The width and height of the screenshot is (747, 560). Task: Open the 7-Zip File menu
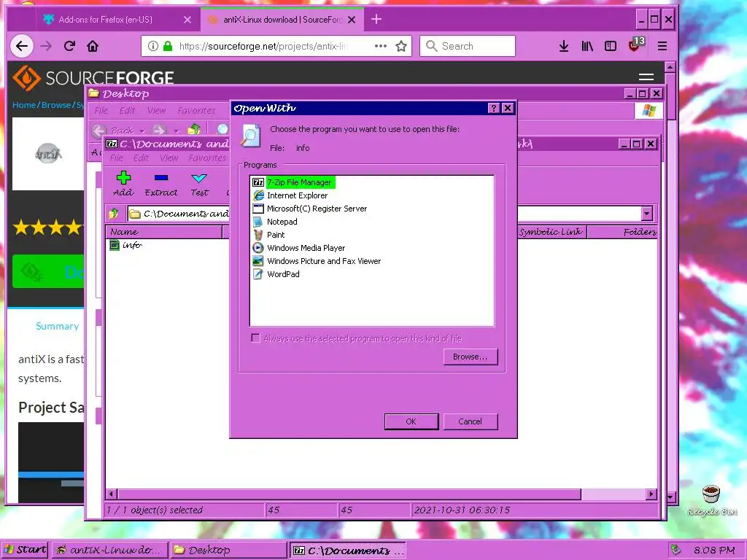pyautogui.click(x=116, y=157)
